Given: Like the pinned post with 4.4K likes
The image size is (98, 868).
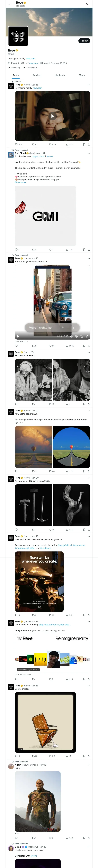Looking at the screenshot, I should 50,144.
